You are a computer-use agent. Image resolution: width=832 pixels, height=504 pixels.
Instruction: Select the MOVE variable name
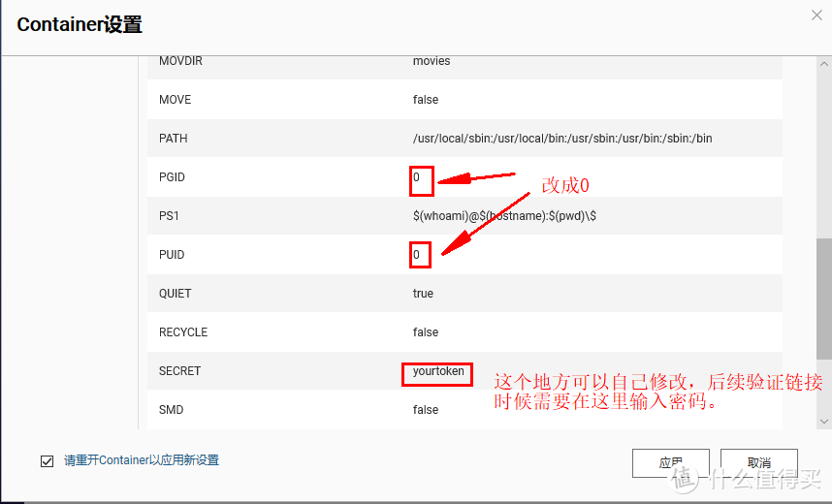point(176,100)
